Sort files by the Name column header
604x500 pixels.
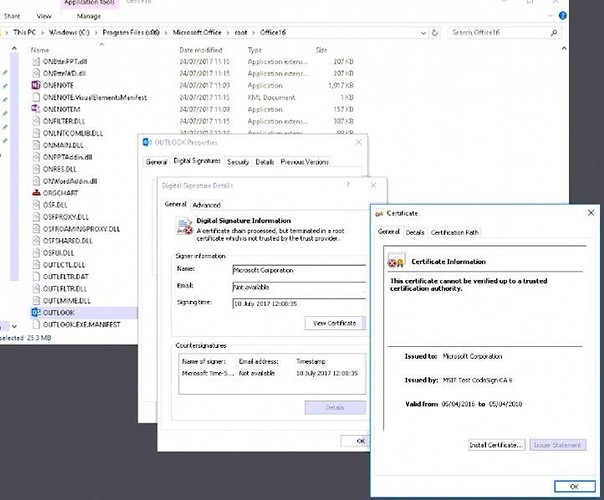[40, 49]
